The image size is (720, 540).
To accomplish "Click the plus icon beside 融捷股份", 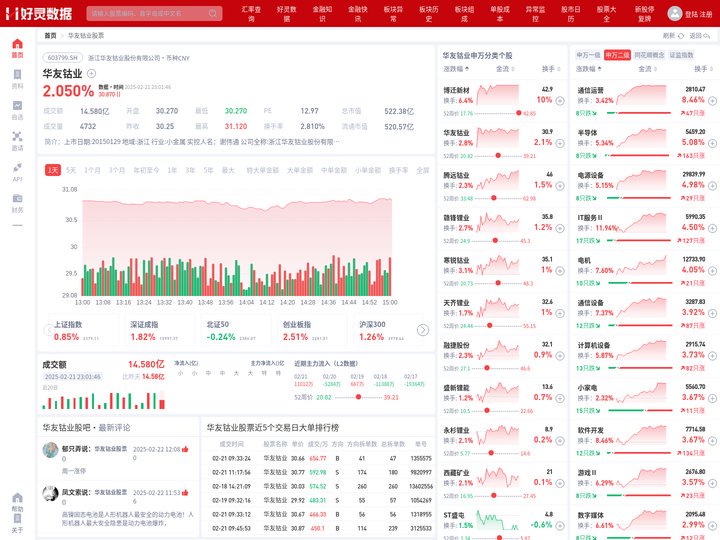I will click(560, 355).
